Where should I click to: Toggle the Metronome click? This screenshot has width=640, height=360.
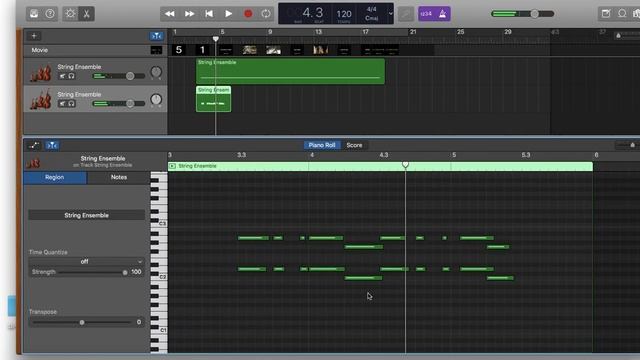point(442,14)
